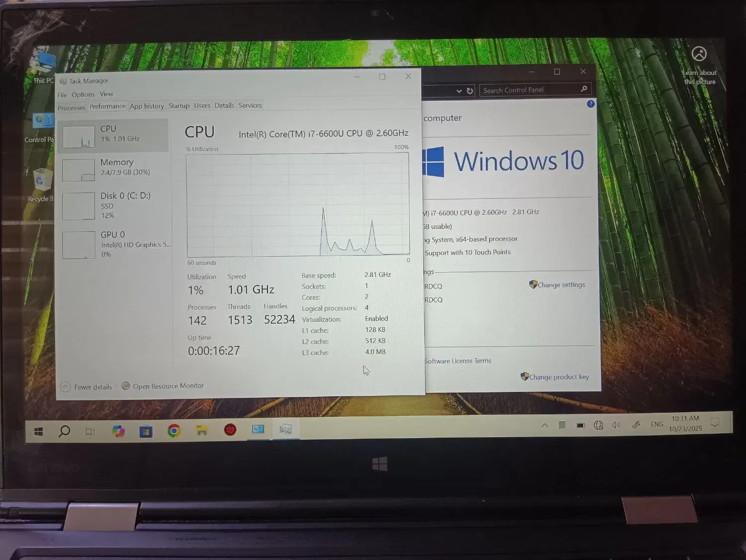Click the Base speed value 2.81 GHz
Screen dimensions: 746x560
click(x=377, y=275)
